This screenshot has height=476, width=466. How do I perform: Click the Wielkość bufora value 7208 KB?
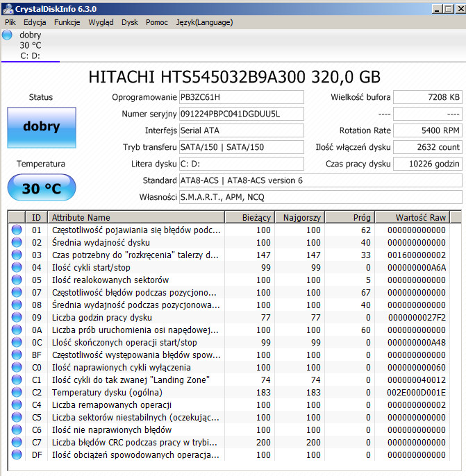[428, 97]
